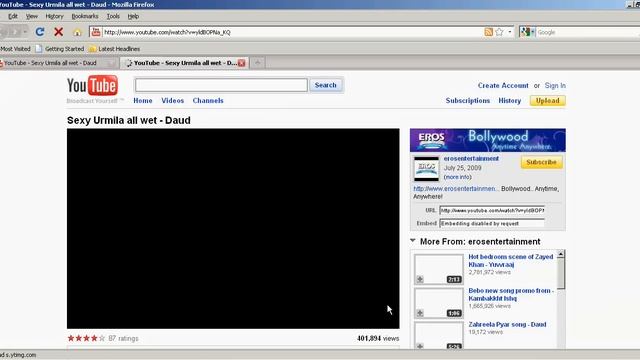Click the erosentertainment channel avatar
The image size is (640, 360).
426,168
